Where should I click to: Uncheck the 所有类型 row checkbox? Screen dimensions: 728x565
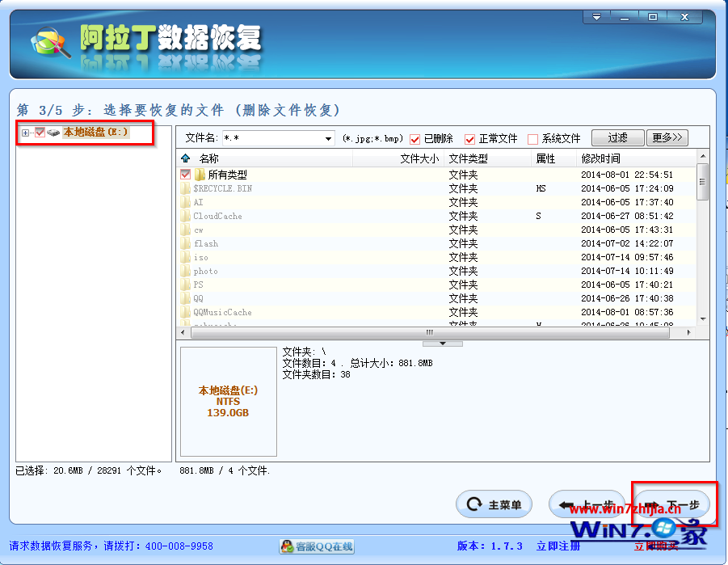(x=186, y=175)
